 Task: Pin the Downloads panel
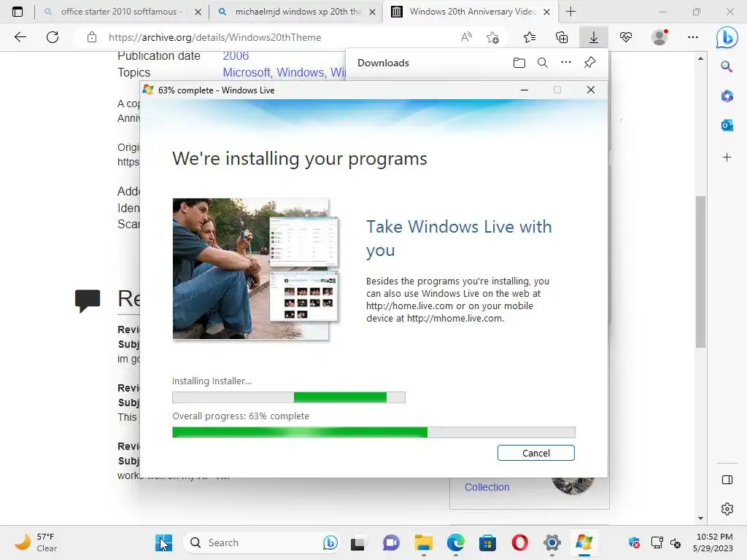[589, 63]
